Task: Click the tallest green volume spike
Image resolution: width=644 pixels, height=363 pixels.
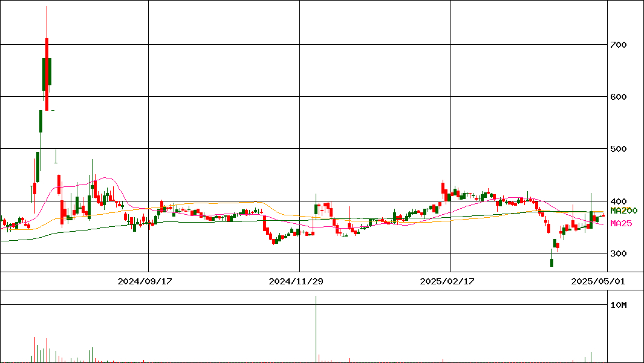Action: [x=316, y=329]
